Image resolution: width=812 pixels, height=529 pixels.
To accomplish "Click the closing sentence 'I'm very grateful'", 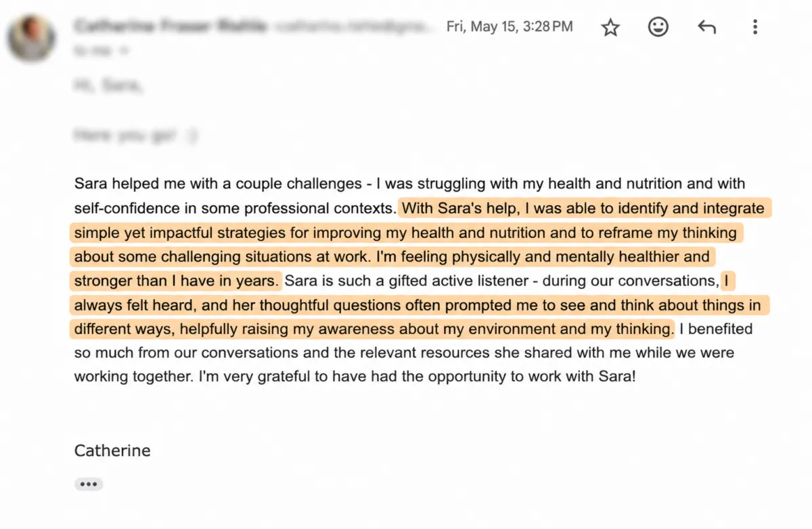I will [x=417, y=377].
